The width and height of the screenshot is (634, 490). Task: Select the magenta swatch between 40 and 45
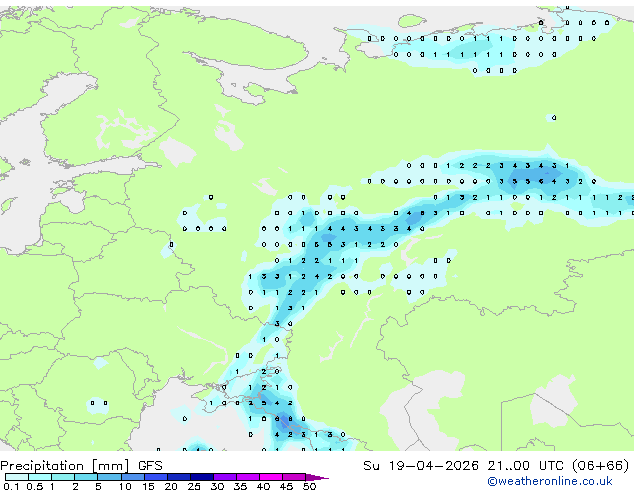tap(271, 477)
